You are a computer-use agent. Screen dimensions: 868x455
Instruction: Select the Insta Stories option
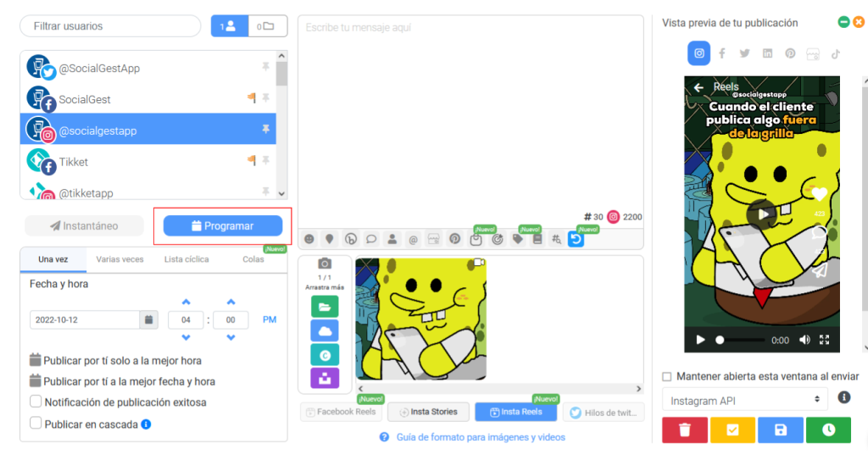click(428, 412)
